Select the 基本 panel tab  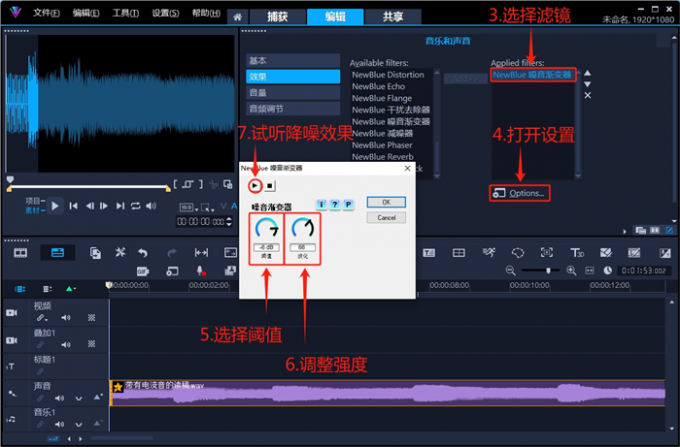pos(293,60)
